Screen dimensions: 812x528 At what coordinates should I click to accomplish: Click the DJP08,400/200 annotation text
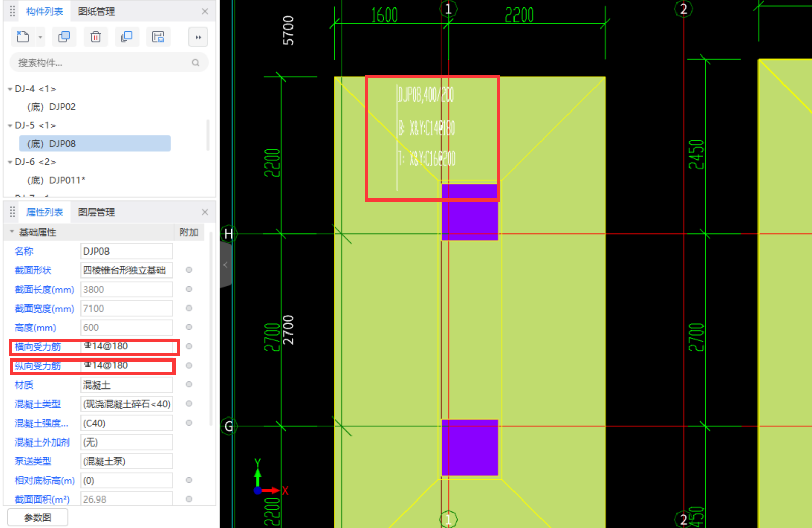coord(426,95)
